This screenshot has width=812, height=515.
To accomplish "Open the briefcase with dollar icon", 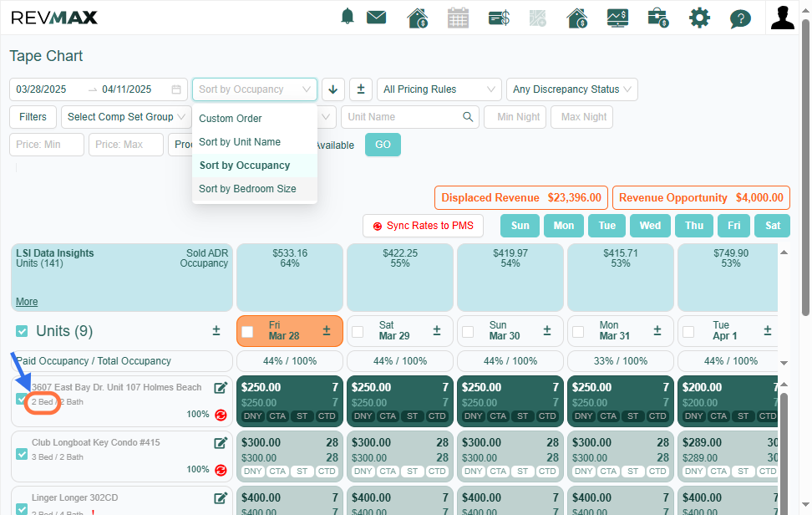I will pyautogui.click(x=657, y=18).
